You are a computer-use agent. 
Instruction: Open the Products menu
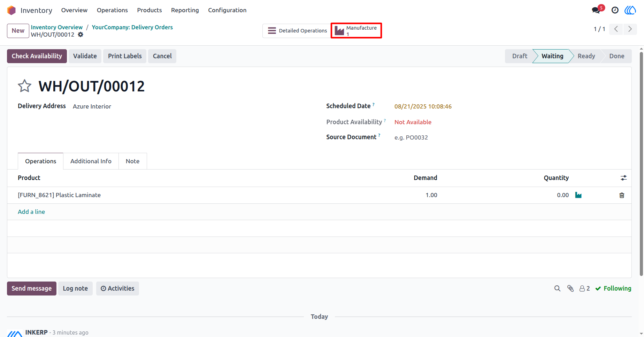pyautogui.click(x=149, y=10)
